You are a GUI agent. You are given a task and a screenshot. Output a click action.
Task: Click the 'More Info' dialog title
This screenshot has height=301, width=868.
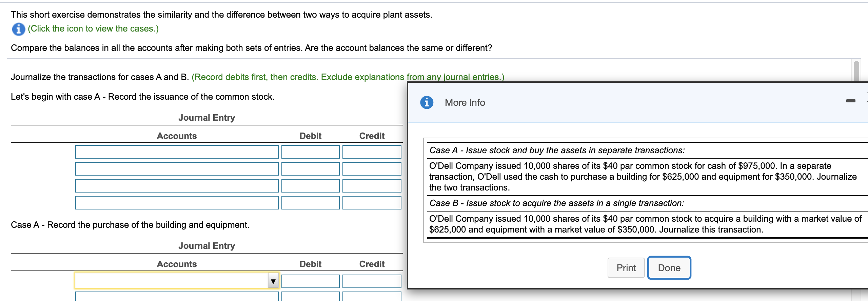pyautogui.click(x=465, y=102)
